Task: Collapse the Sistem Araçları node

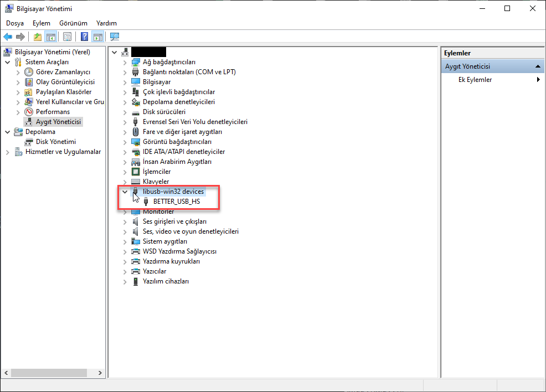Action: [x=7, y=63]
